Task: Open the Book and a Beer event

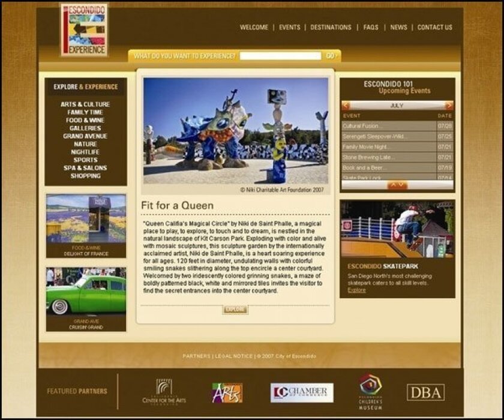Action: [389, 168]
